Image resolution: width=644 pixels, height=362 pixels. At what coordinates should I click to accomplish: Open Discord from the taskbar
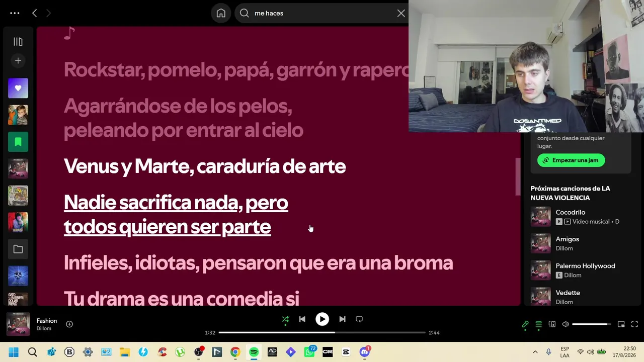365,352
